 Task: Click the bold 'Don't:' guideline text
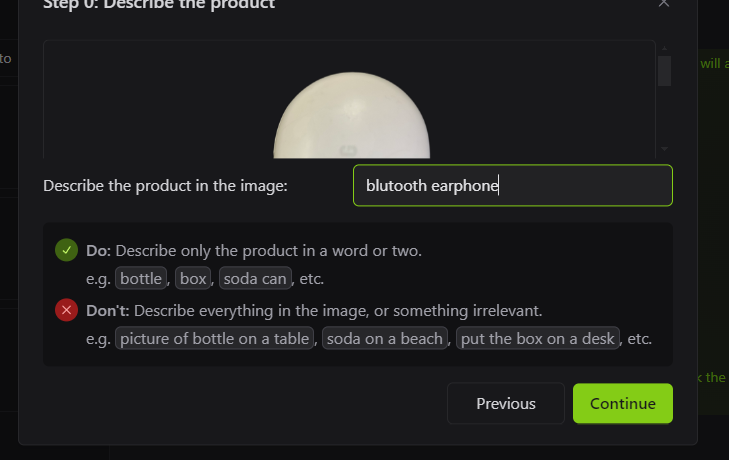point(107,310)
